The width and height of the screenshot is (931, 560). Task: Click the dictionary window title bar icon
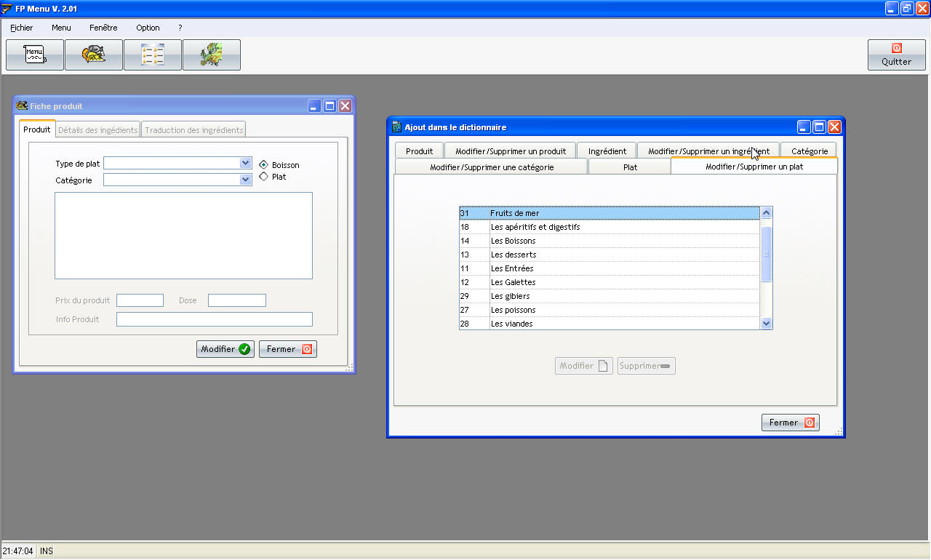tap(396, 127)
